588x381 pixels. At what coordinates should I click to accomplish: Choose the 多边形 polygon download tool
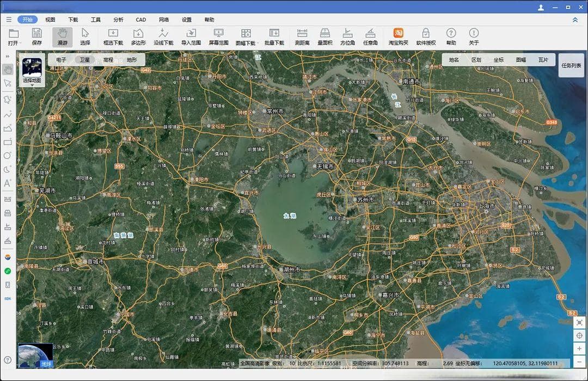(138, 37)
